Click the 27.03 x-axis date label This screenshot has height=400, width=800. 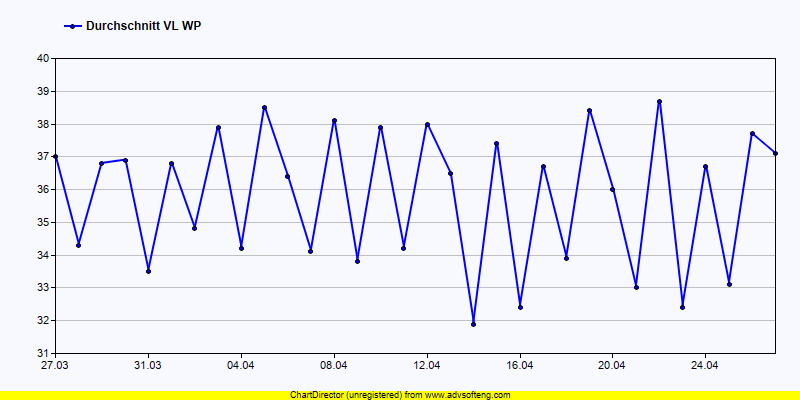(55, 366)
